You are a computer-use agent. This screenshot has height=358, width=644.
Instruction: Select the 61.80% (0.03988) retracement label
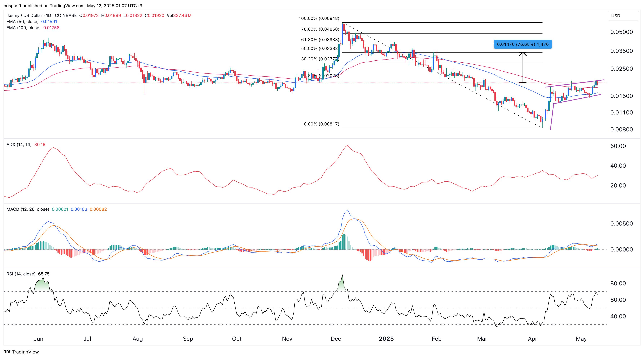(320, 40)
